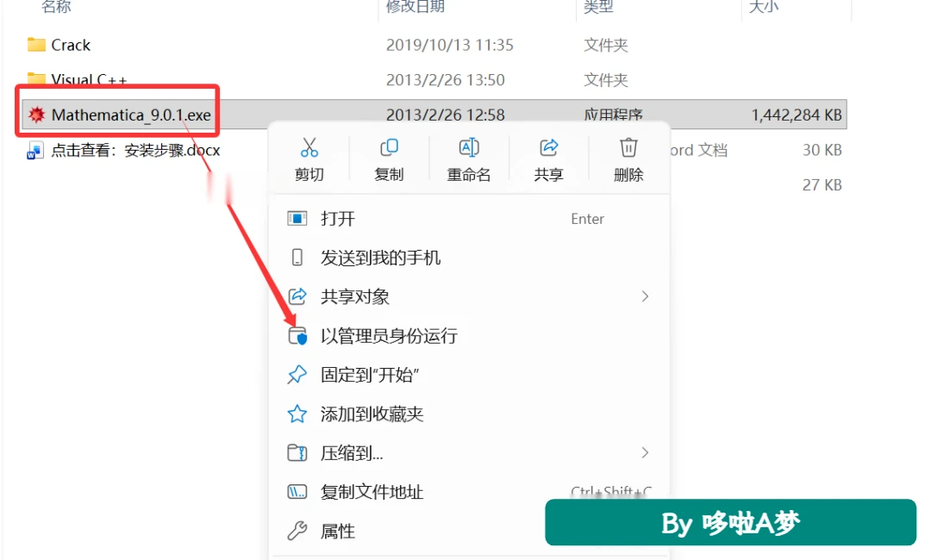Click the archive icon beside 压缩到...
The height and width of the screenshot is (560, 931).
(297, 452)
